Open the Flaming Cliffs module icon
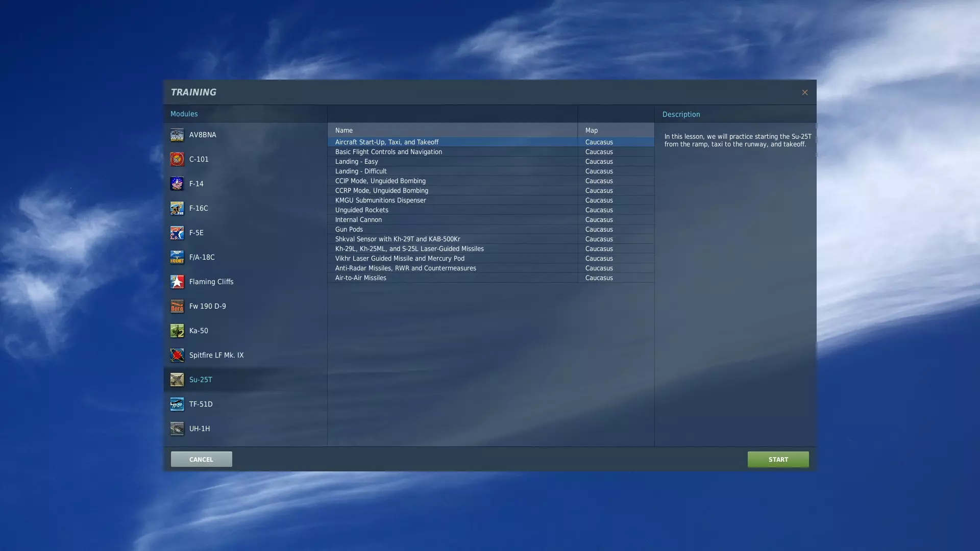Viewport: 980px width, 551px height. click(177, 282)
